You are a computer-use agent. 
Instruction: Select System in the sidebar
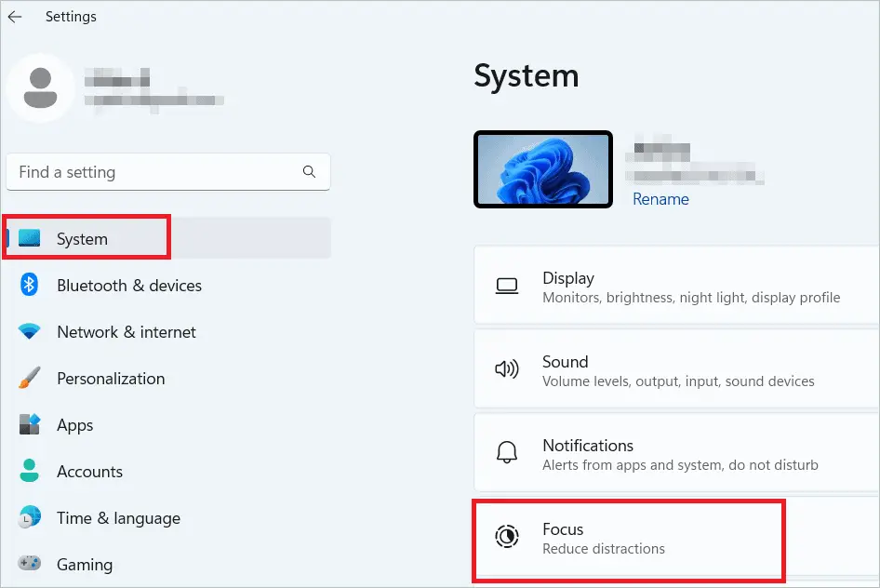168,238
